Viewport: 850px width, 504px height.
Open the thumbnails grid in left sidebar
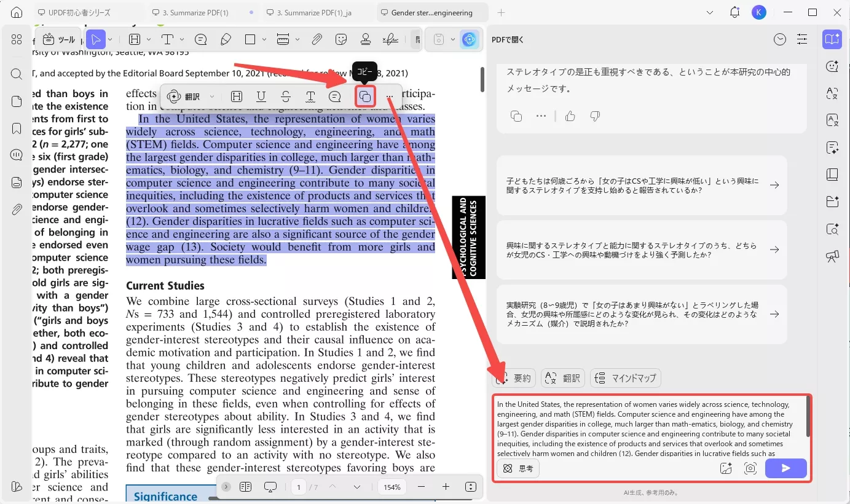tap(17, 39)
